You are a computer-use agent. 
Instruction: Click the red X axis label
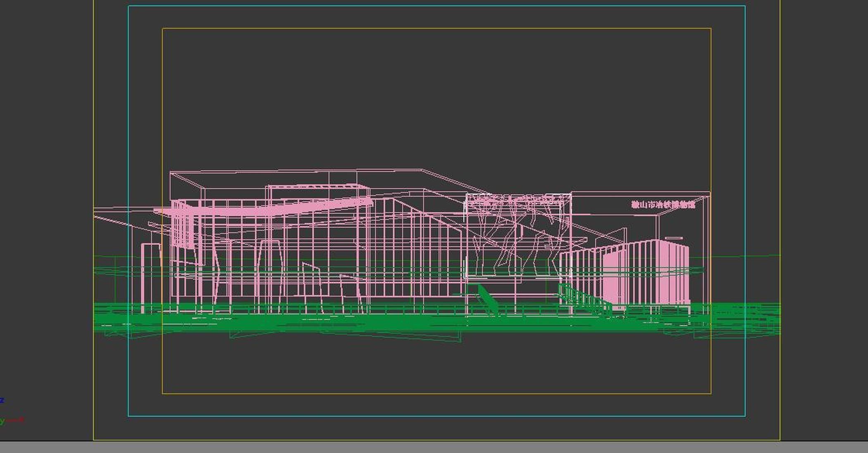tap(21, 420)
